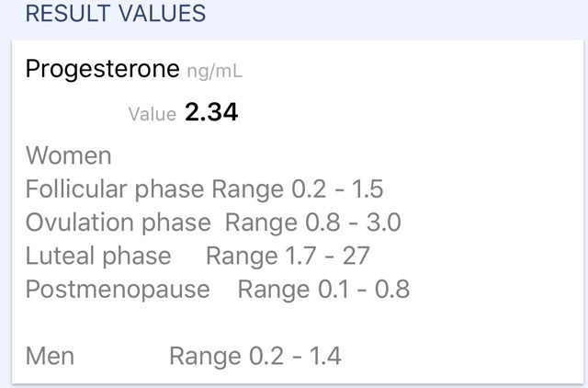Click the Range 1.7 - 27 text
The width and height of the screenshot is (588, 388).
pyautogui.click(x=288, y=256)
